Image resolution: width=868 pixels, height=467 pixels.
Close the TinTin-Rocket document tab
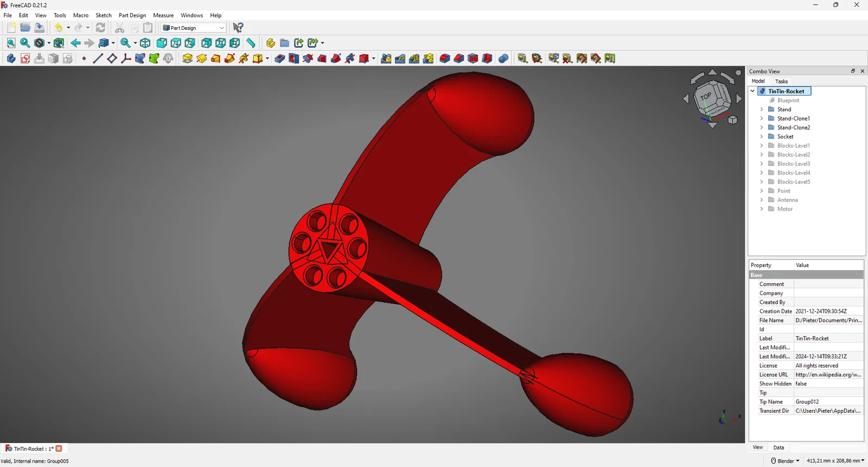click(x=59, y=449)
